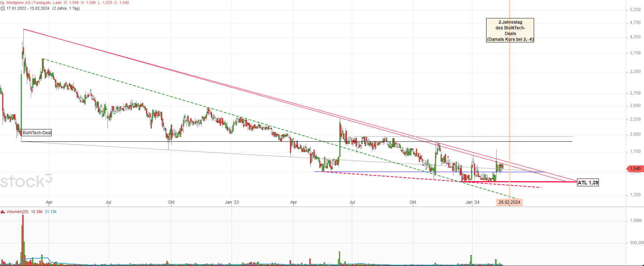Select the Medigene AG (Tradegate, Last) title
Viewport: 644px width, 266px height.
pos(34,3)
